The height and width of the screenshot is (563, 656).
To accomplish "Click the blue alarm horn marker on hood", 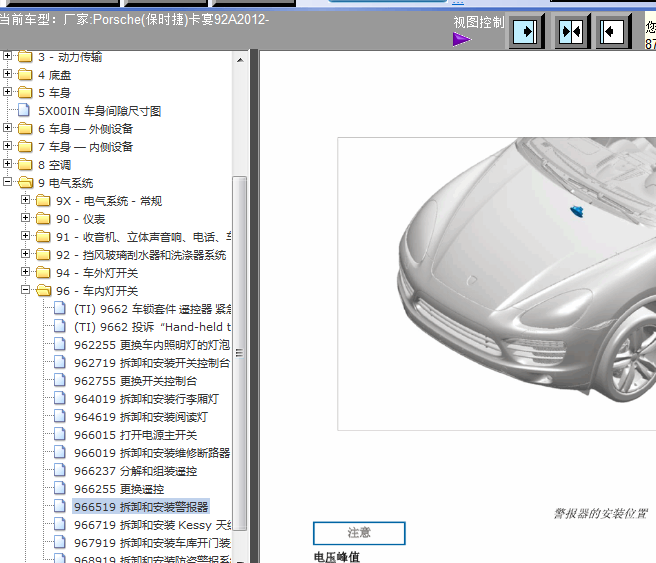I will point(577,211).
